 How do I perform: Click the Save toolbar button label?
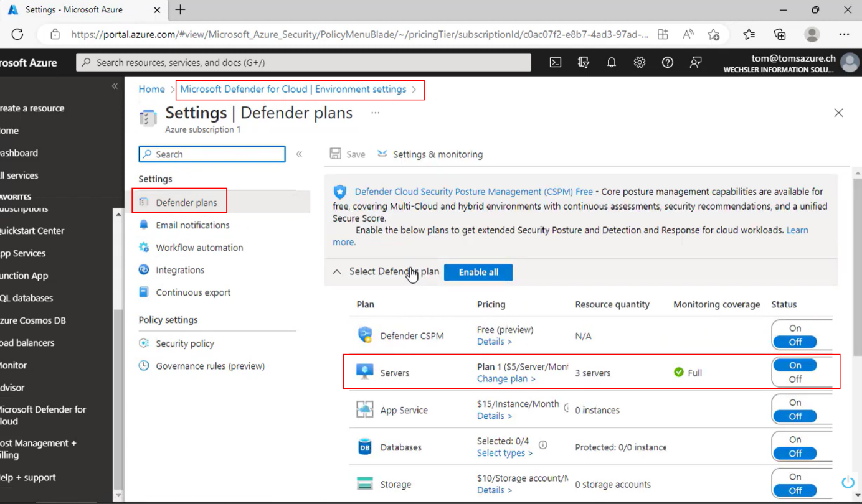coord(356,154)
